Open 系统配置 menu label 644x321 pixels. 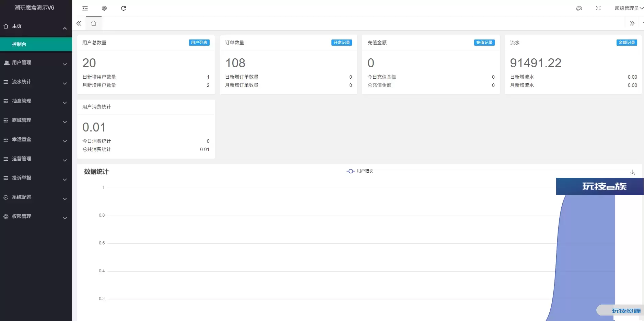coord(22,197)
